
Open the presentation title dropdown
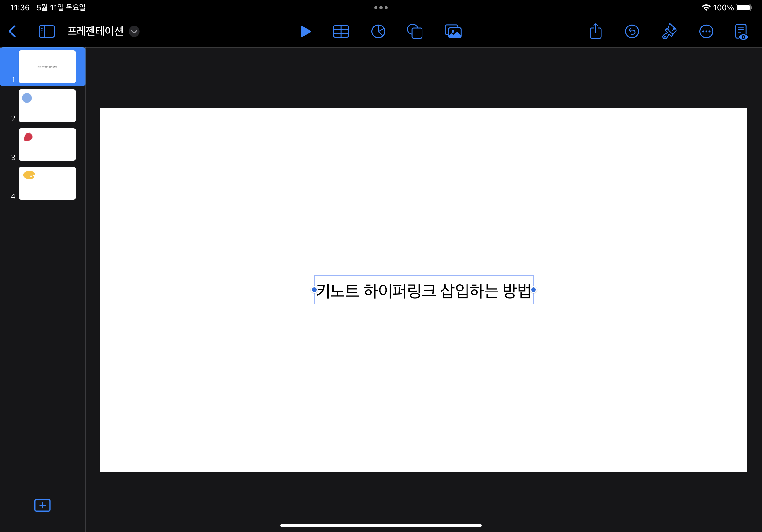(134, 32)
